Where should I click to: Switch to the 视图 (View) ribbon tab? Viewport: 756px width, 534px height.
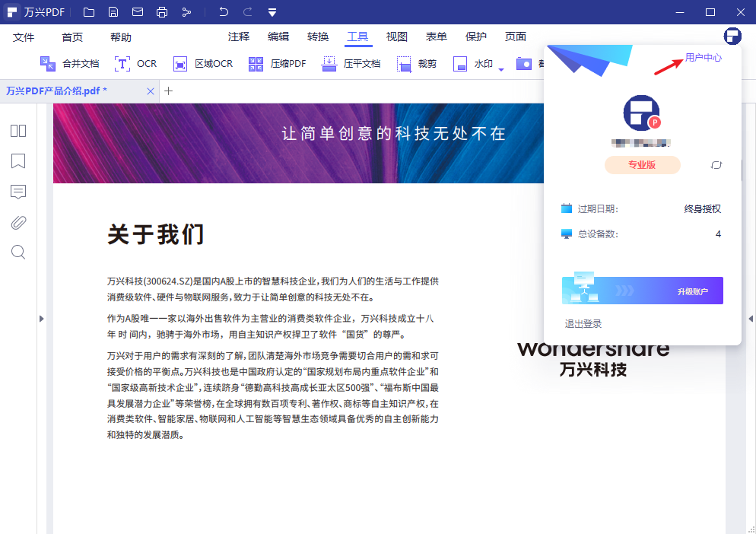(x=396, y=36)
